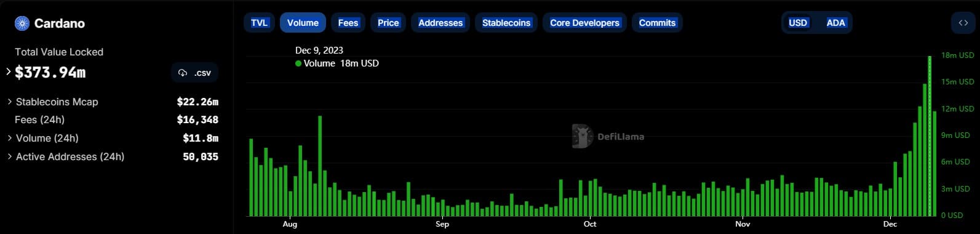
Task: Open the embed chart code icon
Action: point(963,23)
